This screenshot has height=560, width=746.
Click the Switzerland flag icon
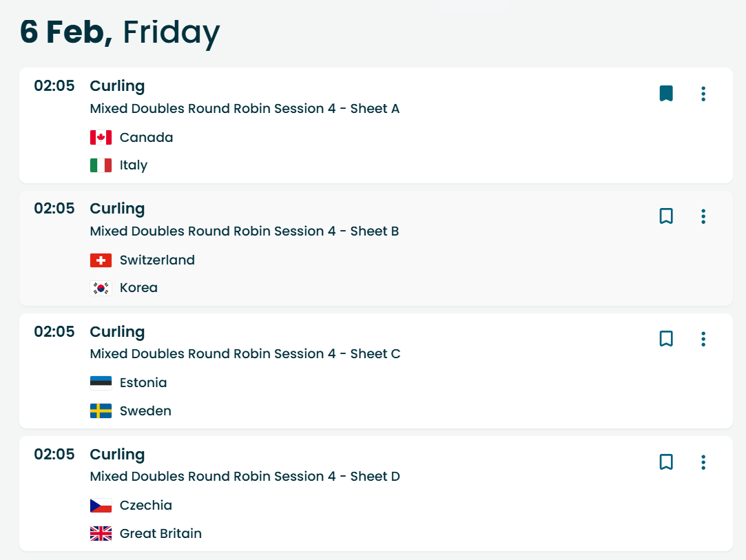pos(101,260)
